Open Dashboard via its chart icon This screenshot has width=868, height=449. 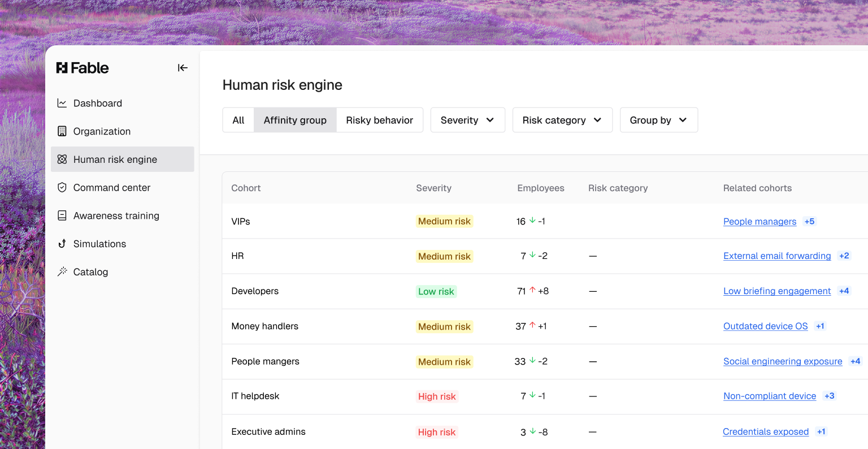click(x=62, y=103)
